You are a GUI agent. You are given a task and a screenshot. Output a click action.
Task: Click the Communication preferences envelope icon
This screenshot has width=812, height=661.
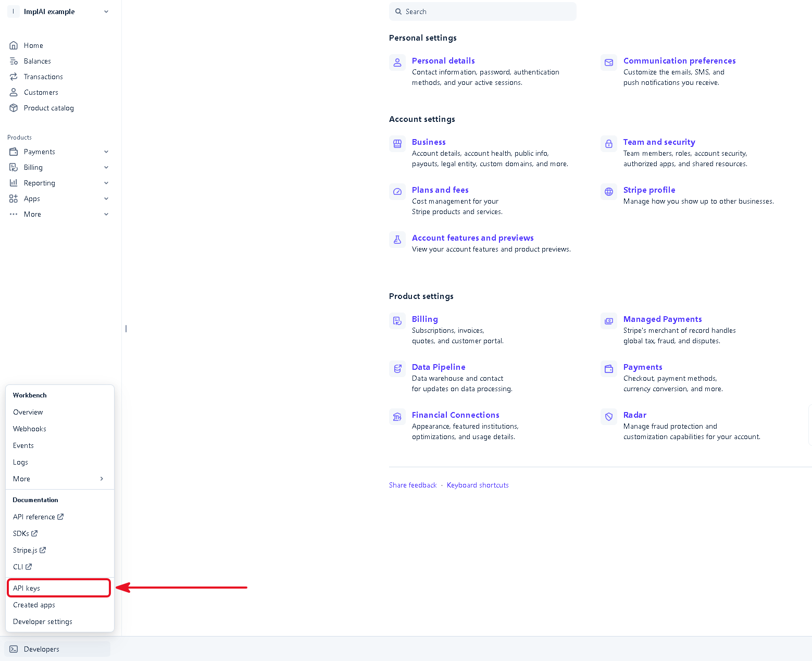(x=609, y=63)
